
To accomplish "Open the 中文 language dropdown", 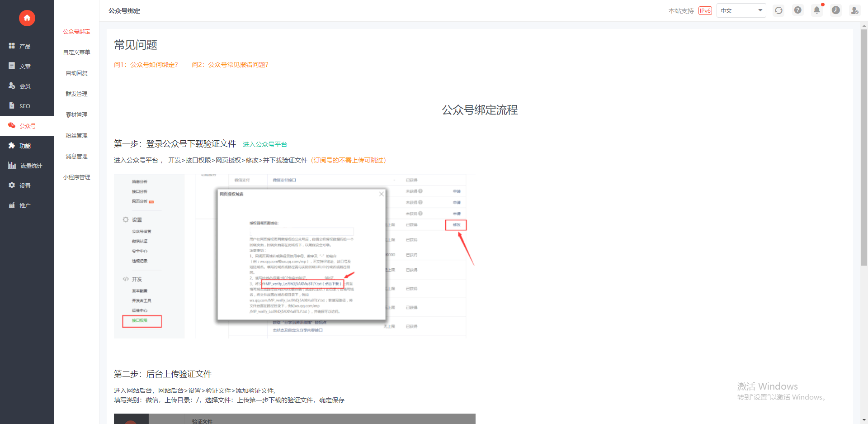I will pyautogui.click(x=741, y=10).
